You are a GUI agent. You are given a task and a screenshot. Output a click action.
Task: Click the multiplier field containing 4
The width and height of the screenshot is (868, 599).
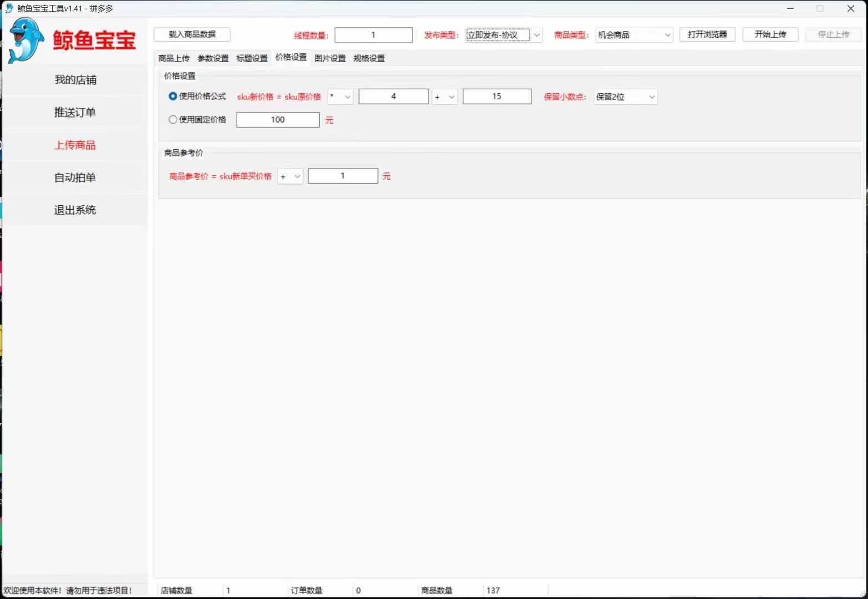[394, 97]
